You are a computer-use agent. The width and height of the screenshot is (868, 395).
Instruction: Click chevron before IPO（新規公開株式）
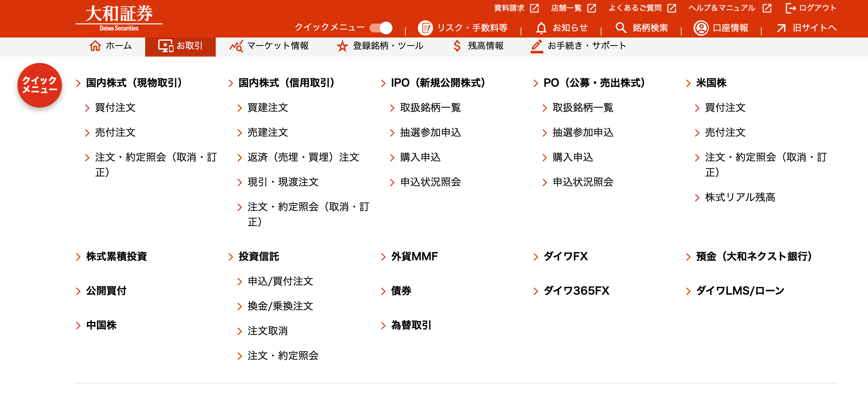(383, 83)
